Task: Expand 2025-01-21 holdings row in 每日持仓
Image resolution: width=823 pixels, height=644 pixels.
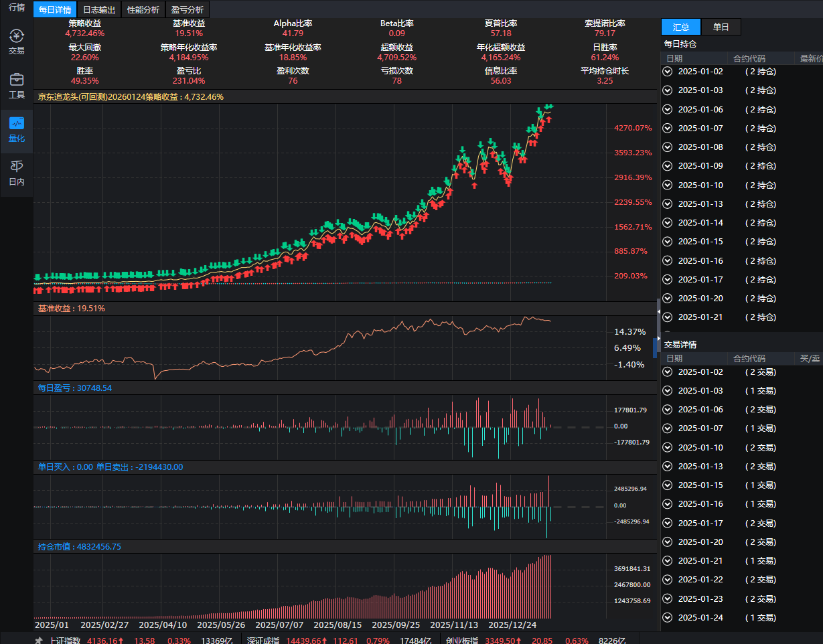Action: click(667, 317)
